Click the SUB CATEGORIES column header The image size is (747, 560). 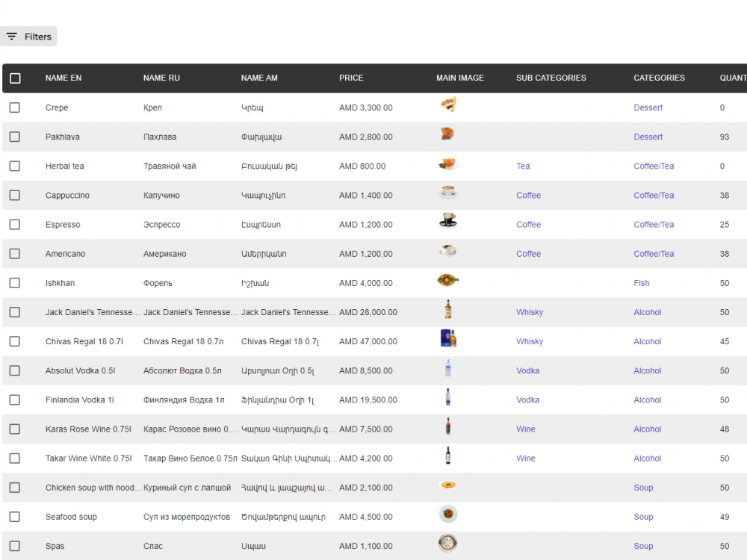(x=551, y=78)
